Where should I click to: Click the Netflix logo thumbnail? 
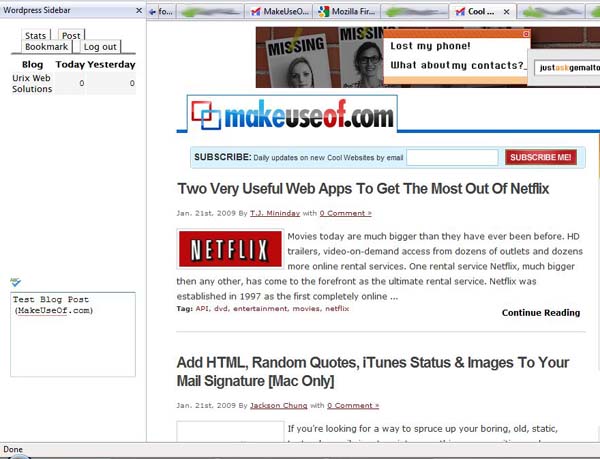pos(230,249)
